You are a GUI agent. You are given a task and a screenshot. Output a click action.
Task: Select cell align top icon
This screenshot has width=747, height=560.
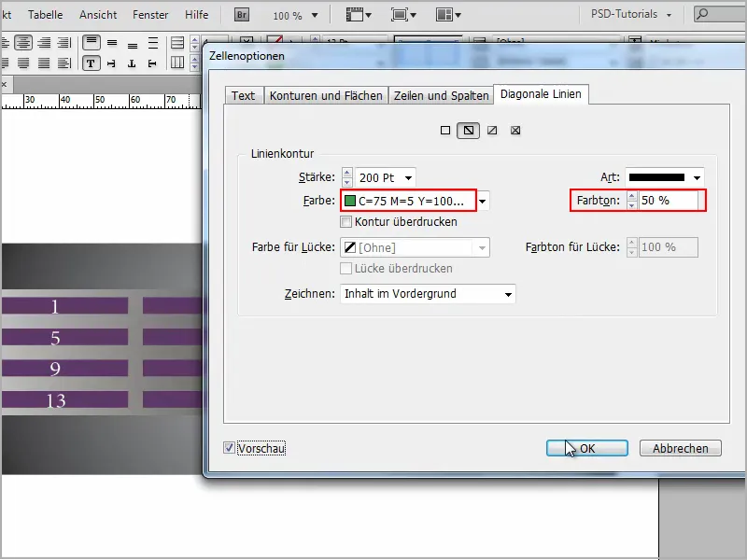tap(91, 43)
